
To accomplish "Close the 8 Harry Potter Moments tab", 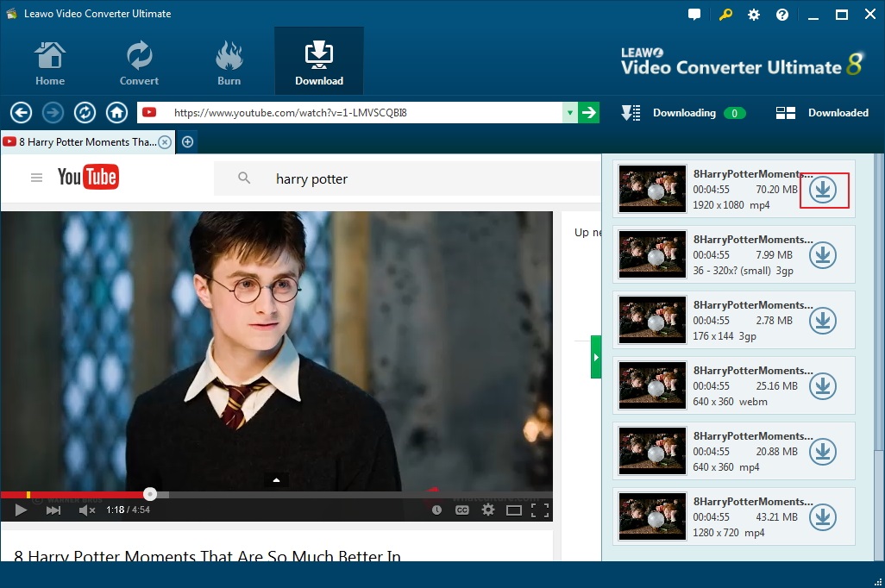I will click(165, 142).
